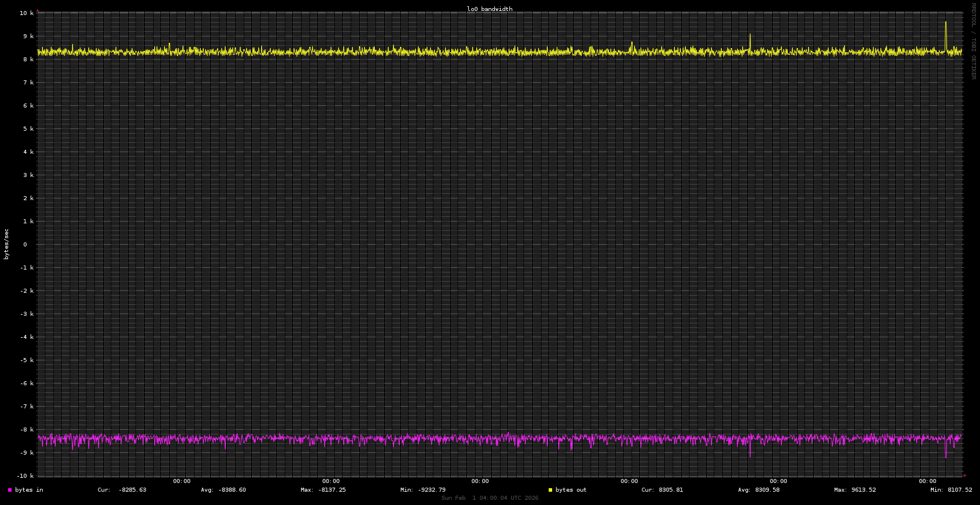Click the red arrow ending the x-axis
Image resolution: width=980 pixels, height=505 pixels.
tap(964, 475)
